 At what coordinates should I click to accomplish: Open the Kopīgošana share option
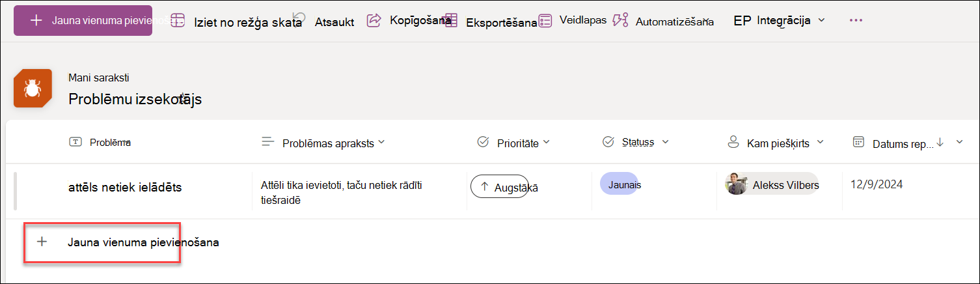click(x=409, y=20)
